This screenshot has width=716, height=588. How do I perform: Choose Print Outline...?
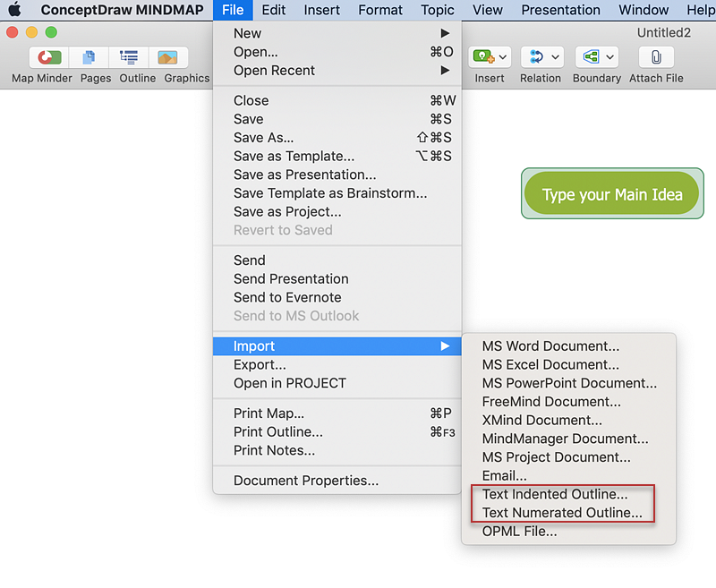click(x=337, y=432)
